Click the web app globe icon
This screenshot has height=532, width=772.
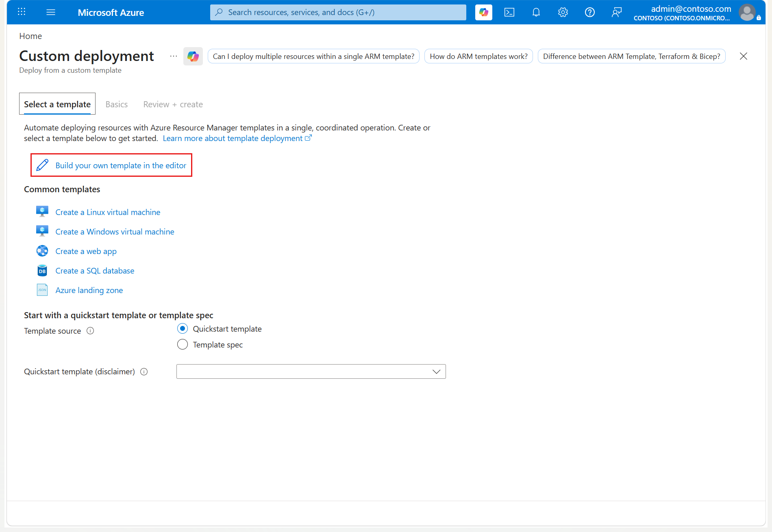[42, 251]
